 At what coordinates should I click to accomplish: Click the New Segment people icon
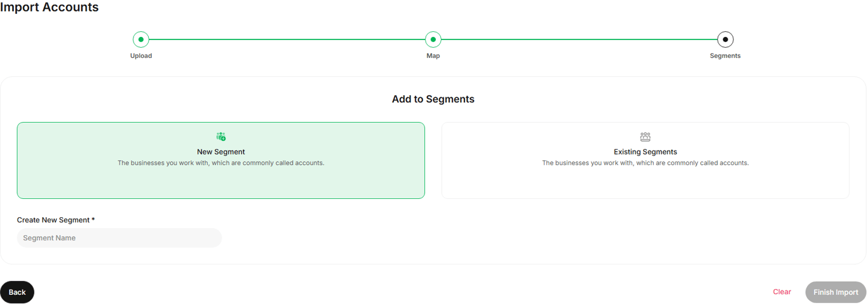[x=220, y=137]
